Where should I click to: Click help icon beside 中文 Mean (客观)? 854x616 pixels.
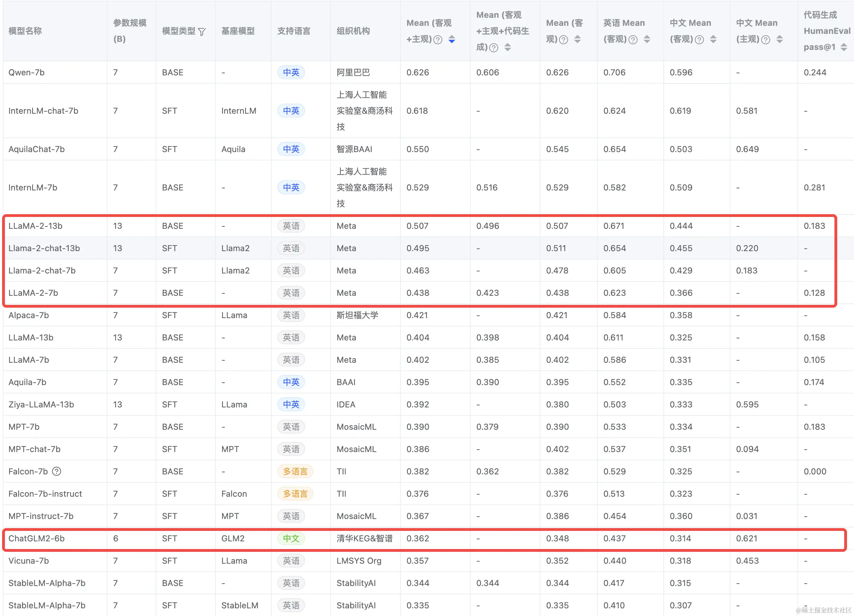(x=699, y=39)
